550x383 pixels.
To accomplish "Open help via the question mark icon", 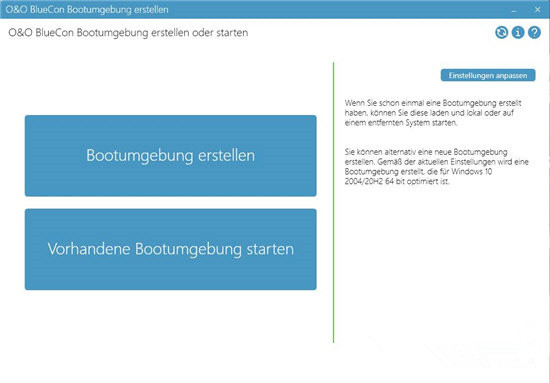I will (534, 33).
